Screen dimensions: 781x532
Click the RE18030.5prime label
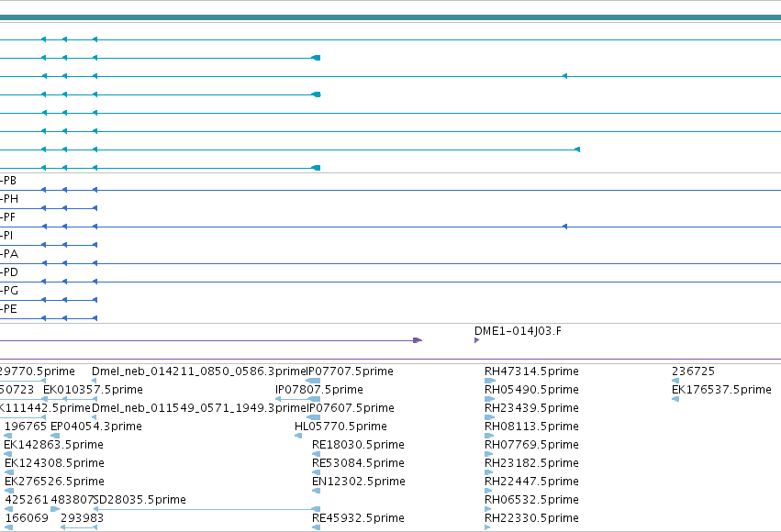coord(358,445)
